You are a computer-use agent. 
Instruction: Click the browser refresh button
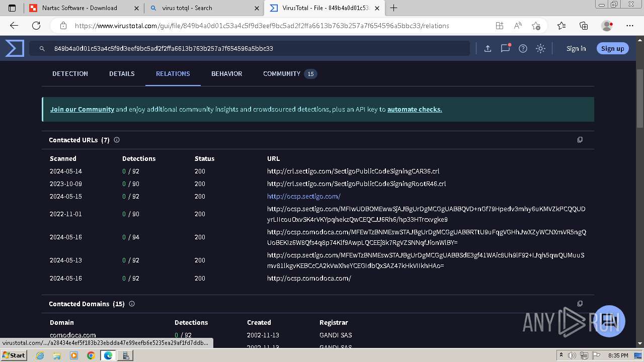tap(36, 26)
